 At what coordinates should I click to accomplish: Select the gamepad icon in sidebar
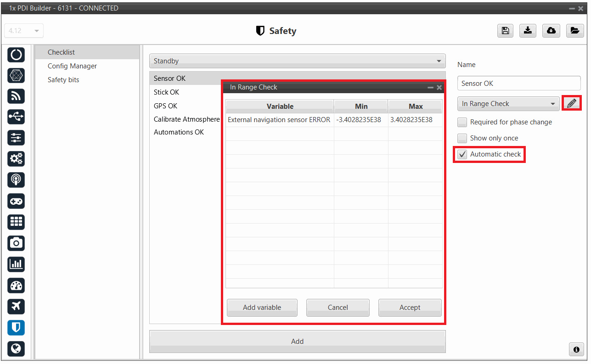(x=16, y=201)
